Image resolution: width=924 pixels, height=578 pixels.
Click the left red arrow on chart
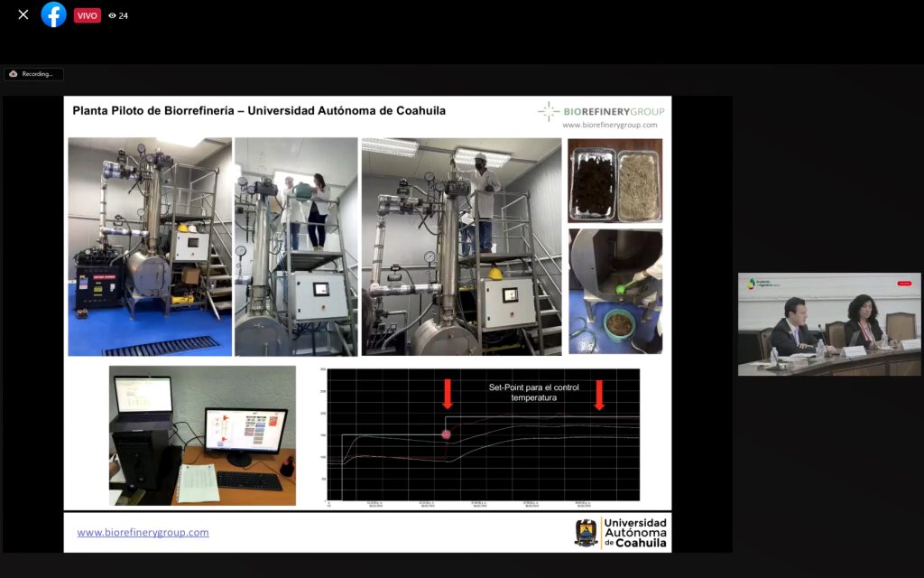click(447, 394)
